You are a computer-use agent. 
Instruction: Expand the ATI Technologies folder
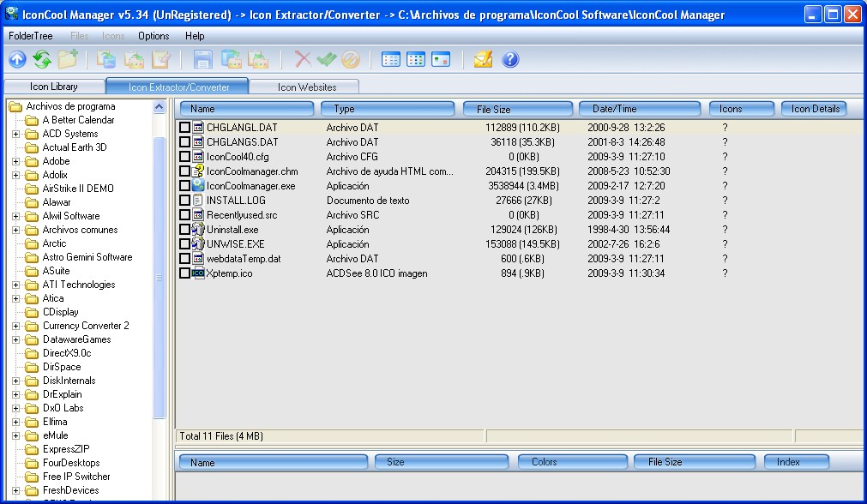click(16, 285)
